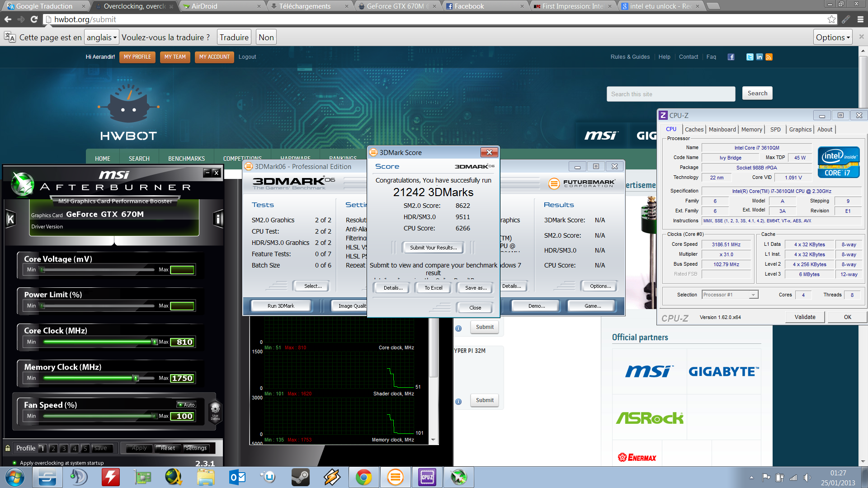Switch to CPU-Z Graphics tab
Screen dimensions: 868x488
(800, 129)
